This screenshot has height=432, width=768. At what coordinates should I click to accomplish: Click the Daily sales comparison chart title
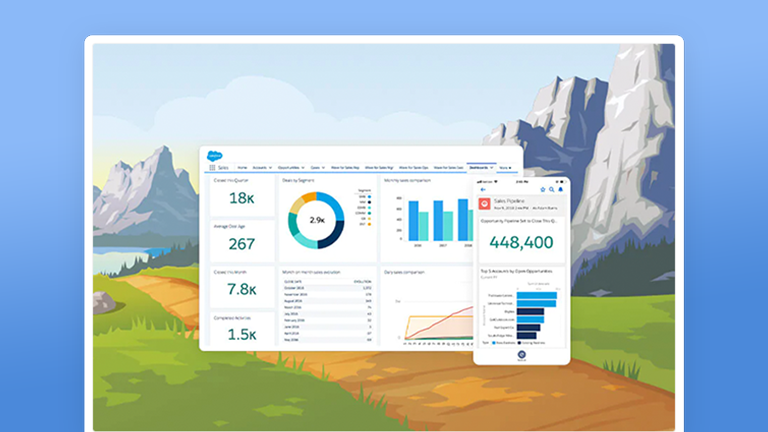pos(404,272)
